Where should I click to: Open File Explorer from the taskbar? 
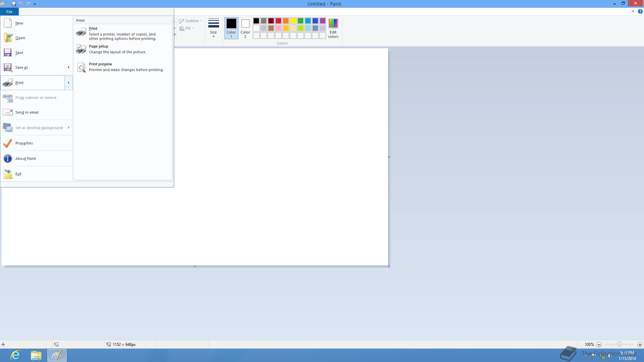pos(36,355)
